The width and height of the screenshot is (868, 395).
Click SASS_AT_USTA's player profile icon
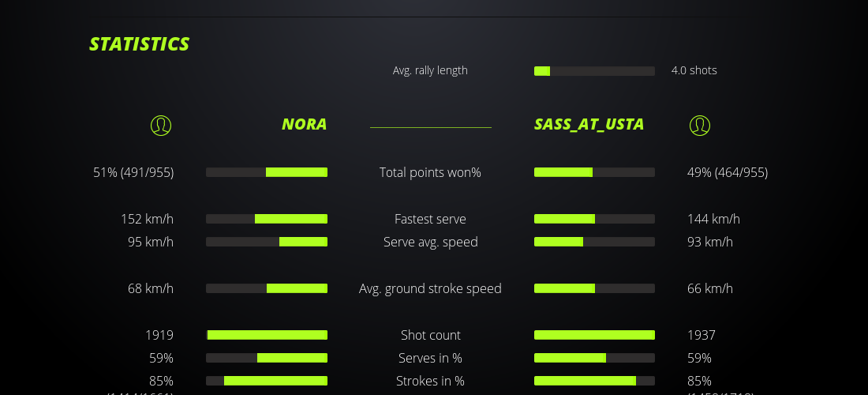point(700,125)
